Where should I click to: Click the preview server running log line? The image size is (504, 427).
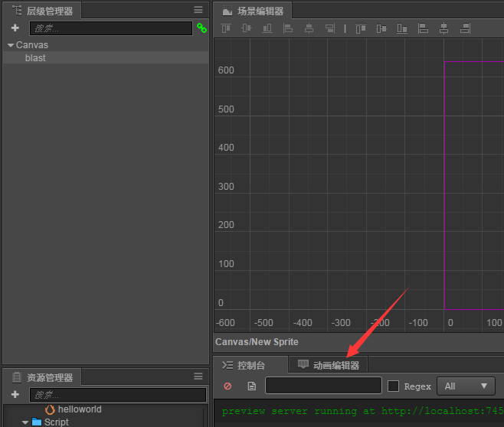pos(362,411)
